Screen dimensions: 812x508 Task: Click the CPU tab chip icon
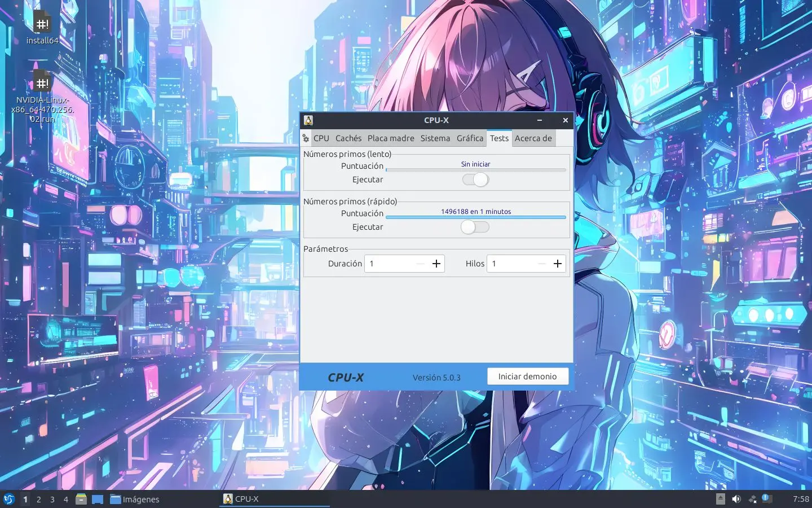click(x=306, y=138)
